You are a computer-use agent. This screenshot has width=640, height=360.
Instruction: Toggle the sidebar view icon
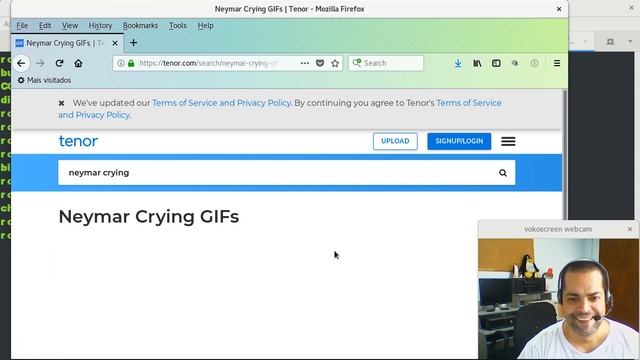(496, 63)
